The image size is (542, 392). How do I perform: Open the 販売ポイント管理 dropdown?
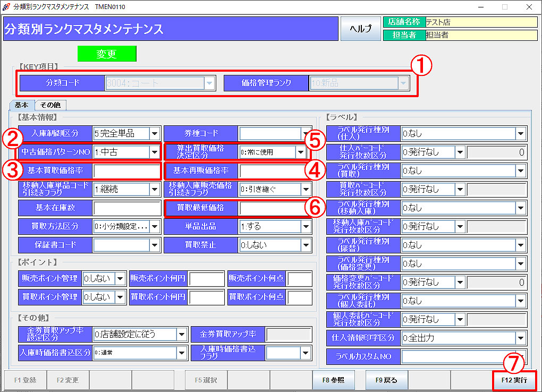(x=120, y=278)
